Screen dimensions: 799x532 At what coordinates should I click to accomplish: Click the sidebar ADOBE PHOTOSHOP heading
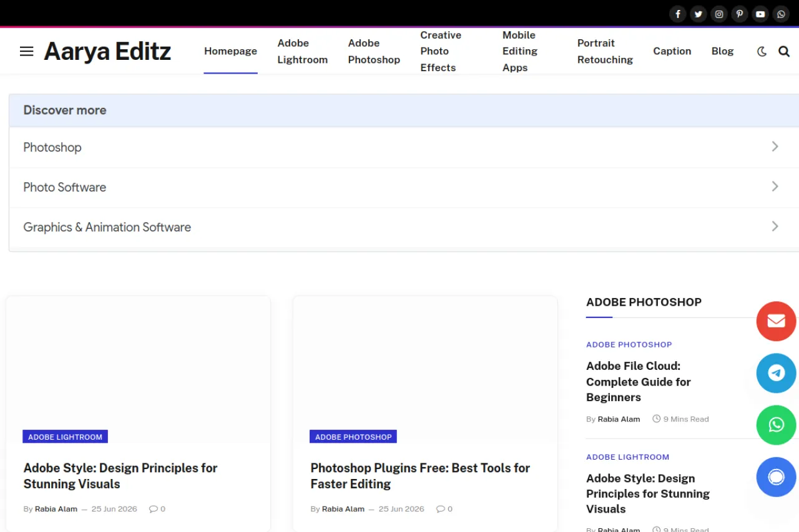644,302
